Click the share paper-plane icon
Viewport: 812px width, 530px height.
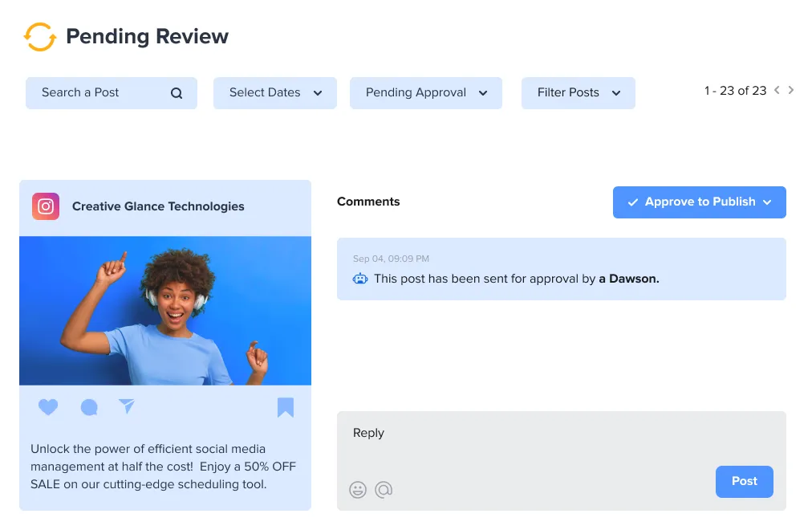pyautogui.click(x=126, y=406)
